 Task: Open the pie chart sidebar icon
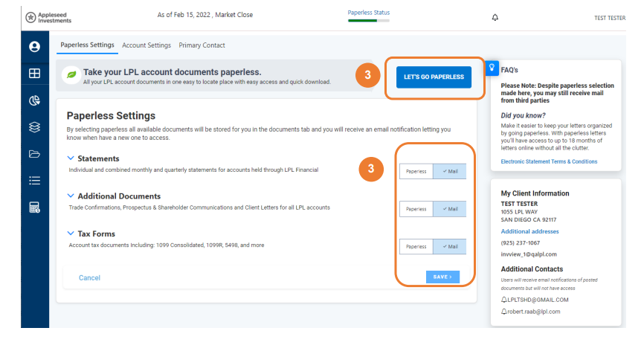[x=34, y=100]
